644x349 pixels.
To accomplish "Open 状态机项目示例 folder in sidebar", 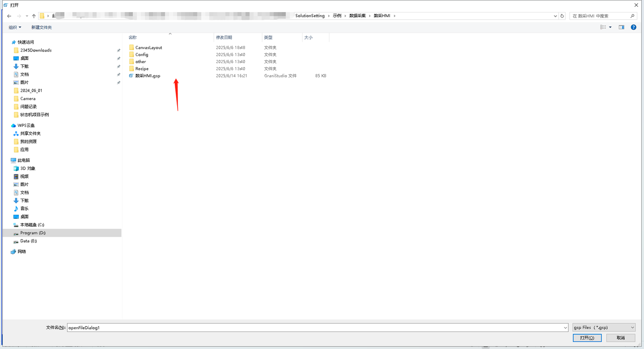I will click(34, 115).
